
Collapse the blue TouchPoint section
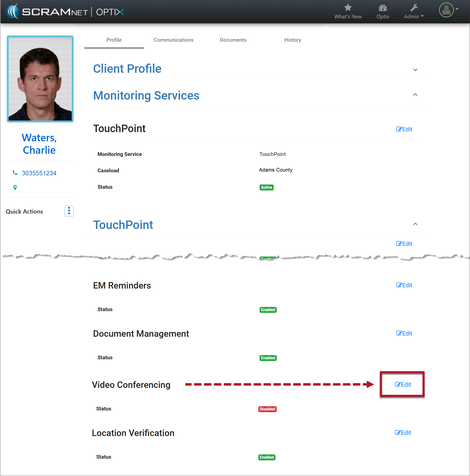[x=415, y=224]
